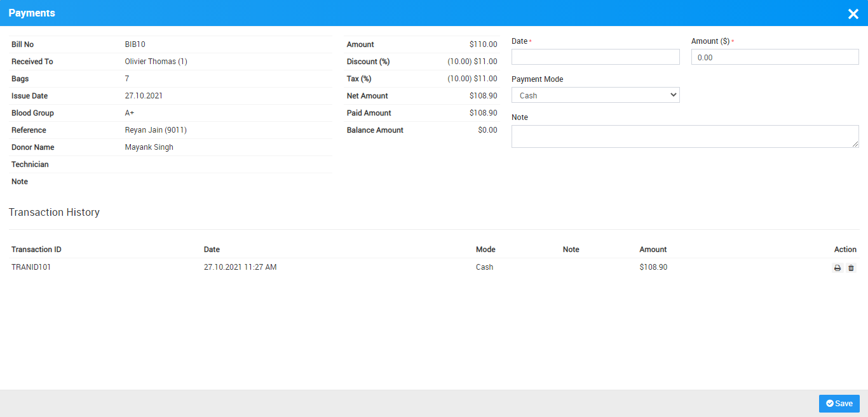Click the Balance Amount label
The image size is (868, 417).
[375, 130]
